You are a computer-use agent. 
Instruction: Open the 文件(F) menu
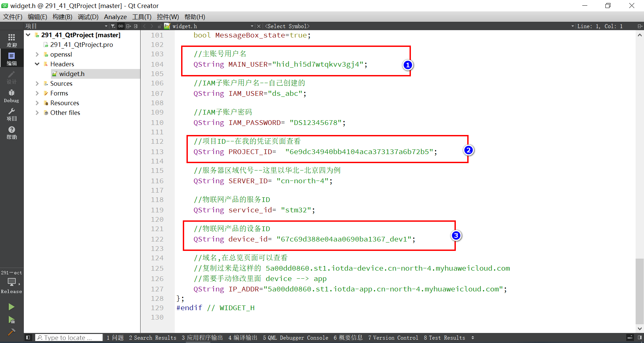click(x=13, y=17)
